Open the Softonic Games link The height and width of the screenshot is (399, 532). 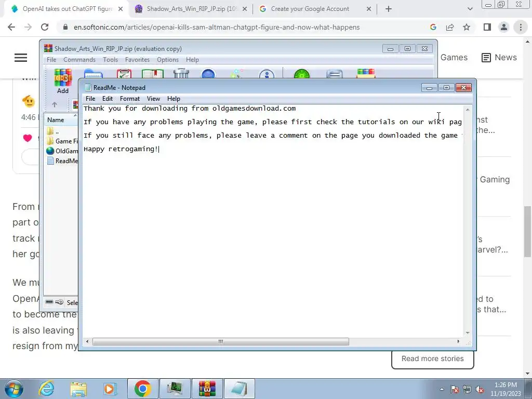click(454, 57)
